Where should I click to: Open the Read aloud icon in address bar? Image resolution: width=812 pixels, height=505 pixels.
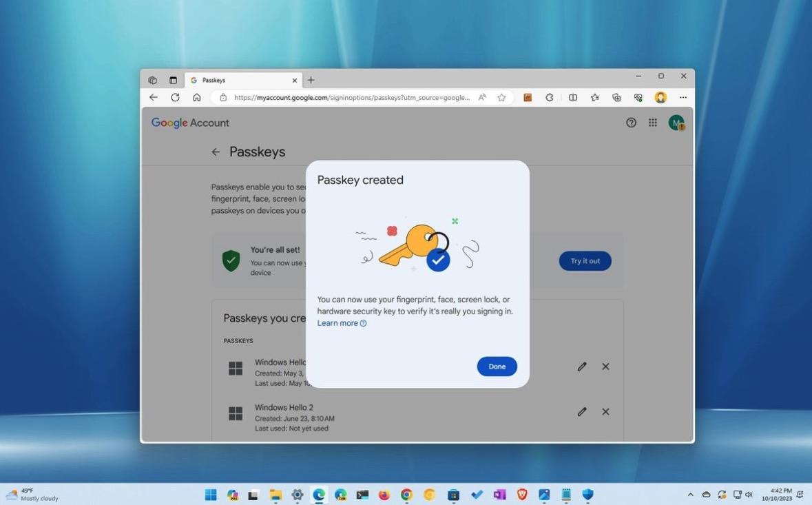(x=482, y=97)
